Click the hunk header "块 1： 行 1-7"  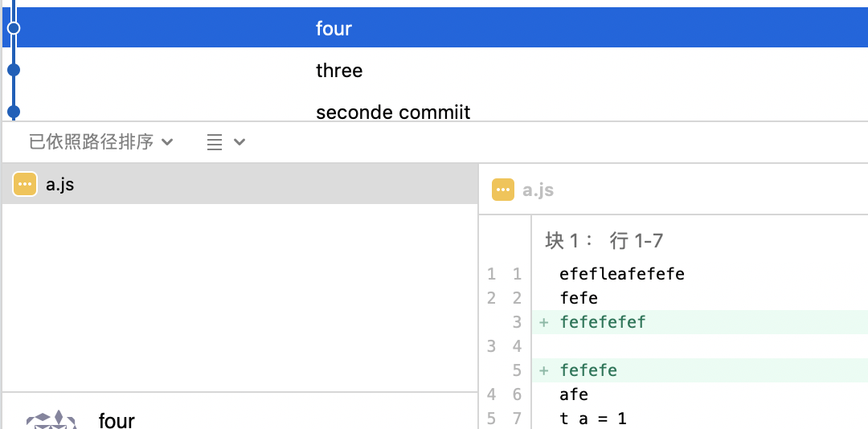pos(604,240)
